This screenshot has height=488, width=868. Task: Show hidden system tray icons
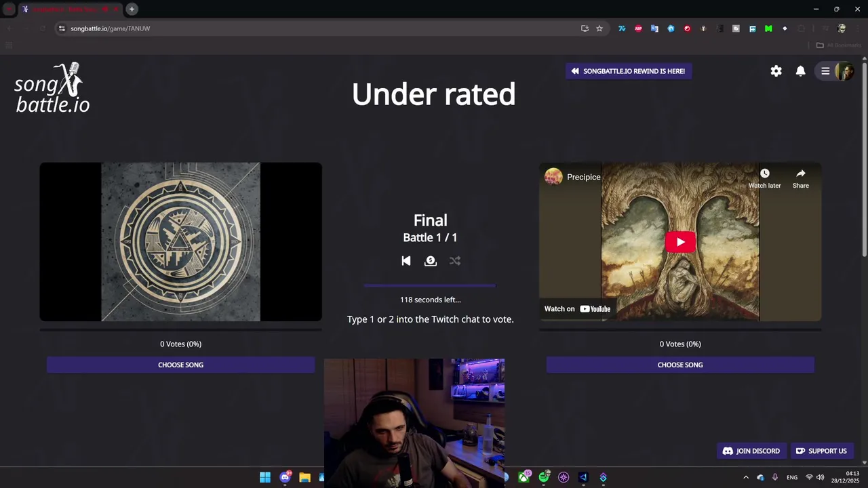(x=746, y=477)
